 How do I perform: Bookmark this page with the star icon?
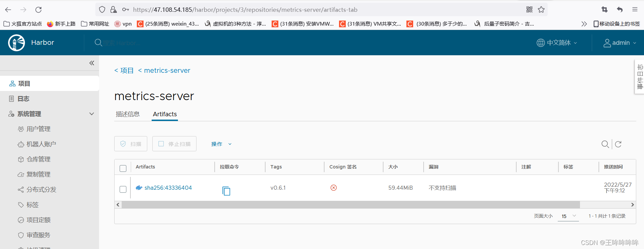(x=541, y=9)
